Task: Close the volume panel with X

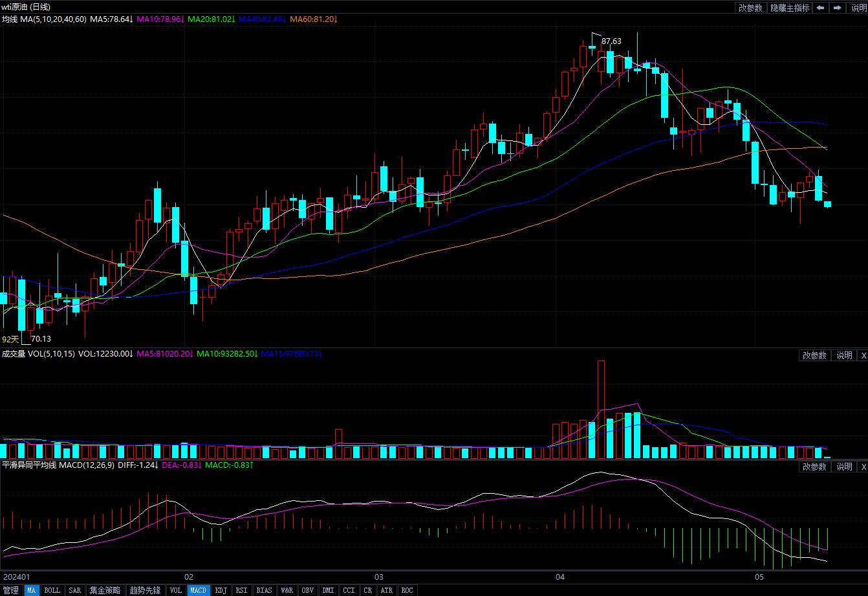Action: 863,355
